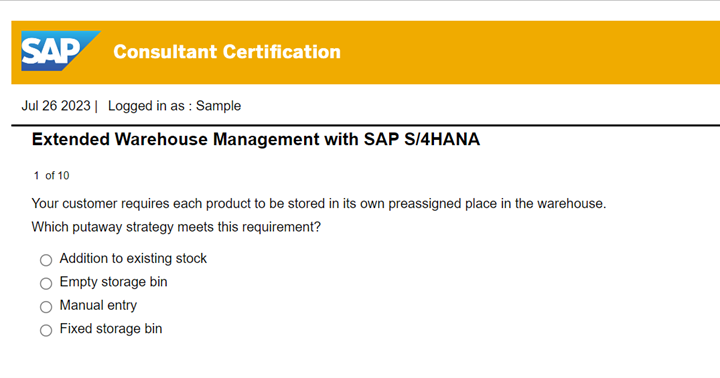Click the 'Addition to existing stock' answer label
Image resolution: width=720 pixels, height=378 pixels.
[133, 259]
